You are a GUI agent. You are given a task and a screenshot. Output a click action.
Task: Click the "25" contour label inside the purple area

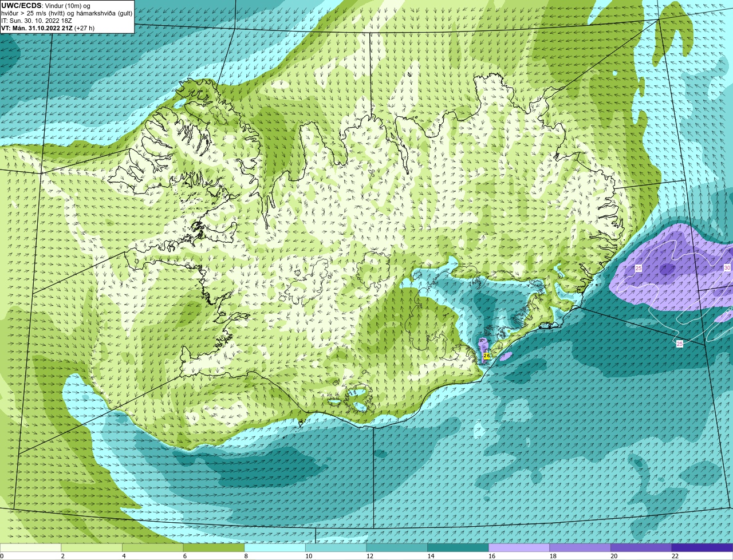click(x=639, y=268)
